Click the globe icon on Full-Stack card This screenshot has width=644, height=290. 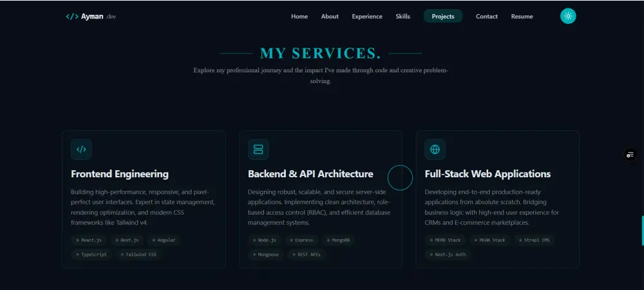pyautogui.click(x=435, y=149)
